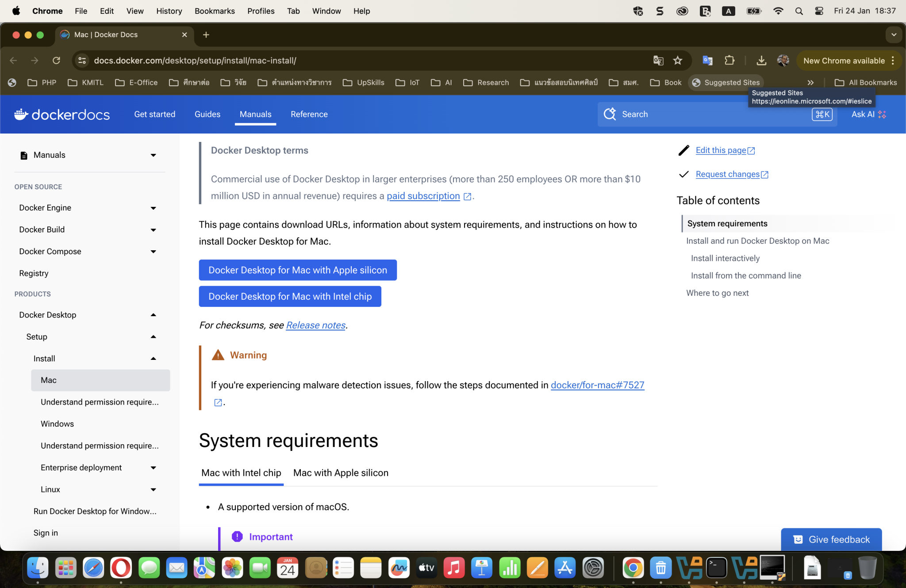Open the Release notes link
Image resolution: width=906 pixels, height=588 pixels.
coord(315,325)
